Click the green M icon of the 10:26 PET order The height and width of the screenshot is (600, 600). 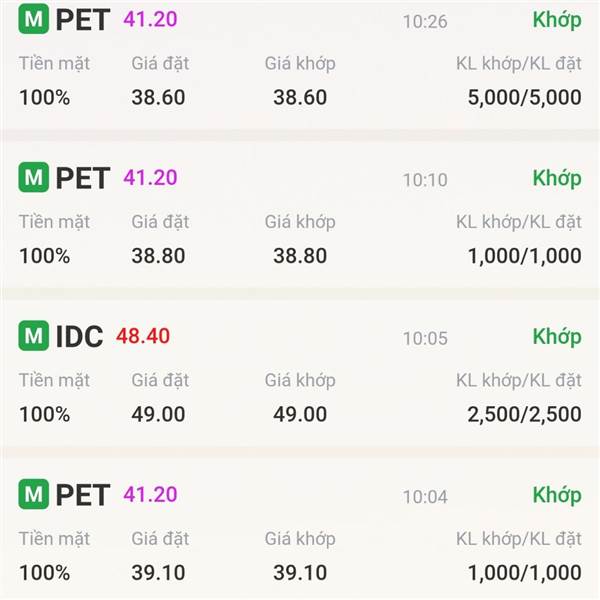pyautogui.click(x=34, y=20)
